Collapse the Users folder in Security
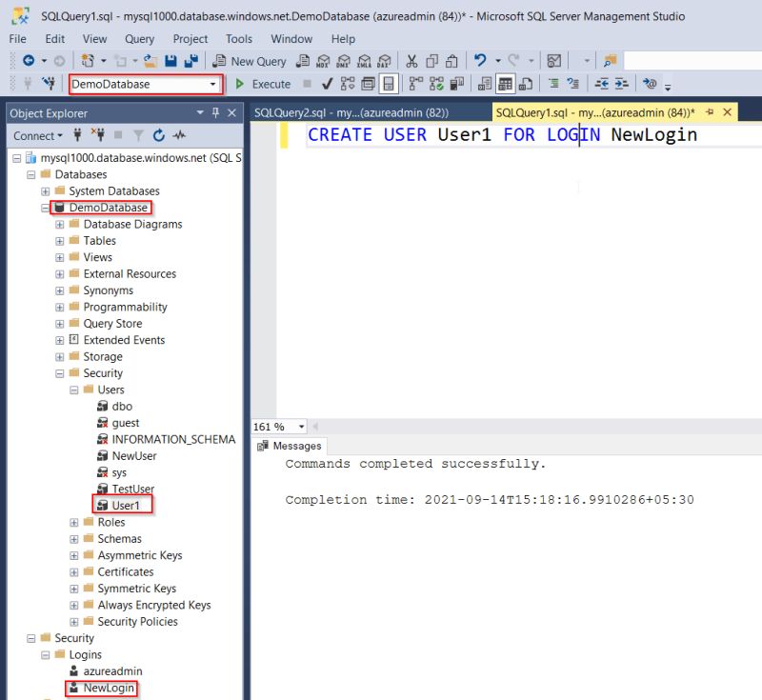This screenshot has height=700, width=762. (74, 390)
